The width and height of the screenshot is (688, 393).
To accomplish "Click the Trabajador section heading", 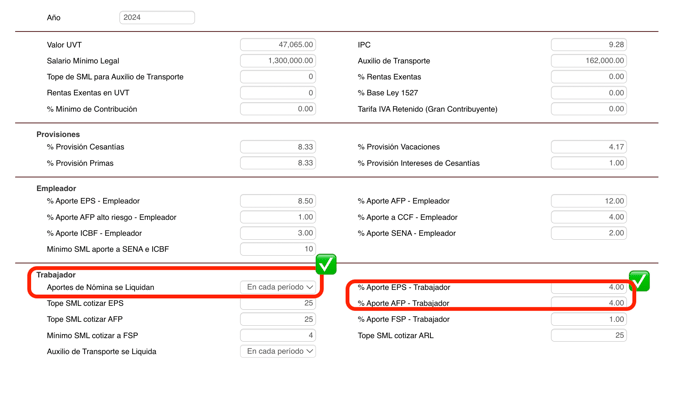I will click(56, 275).
